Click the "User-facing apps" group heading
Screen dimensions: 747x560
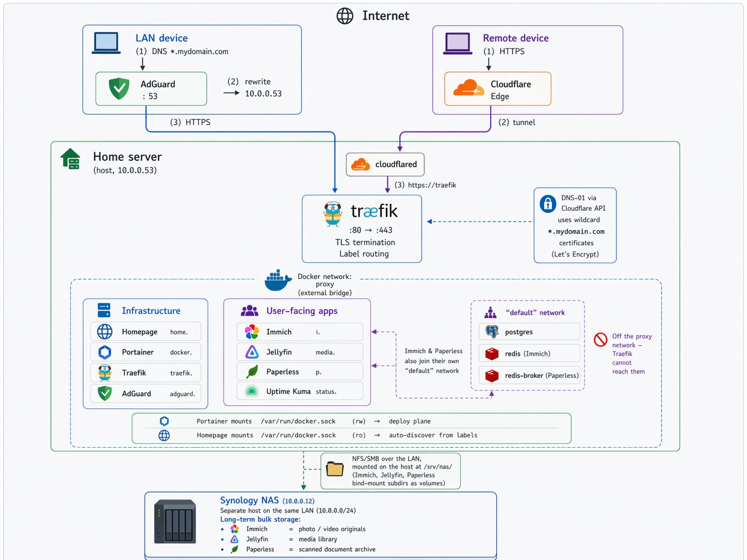[x=302, y=311]
